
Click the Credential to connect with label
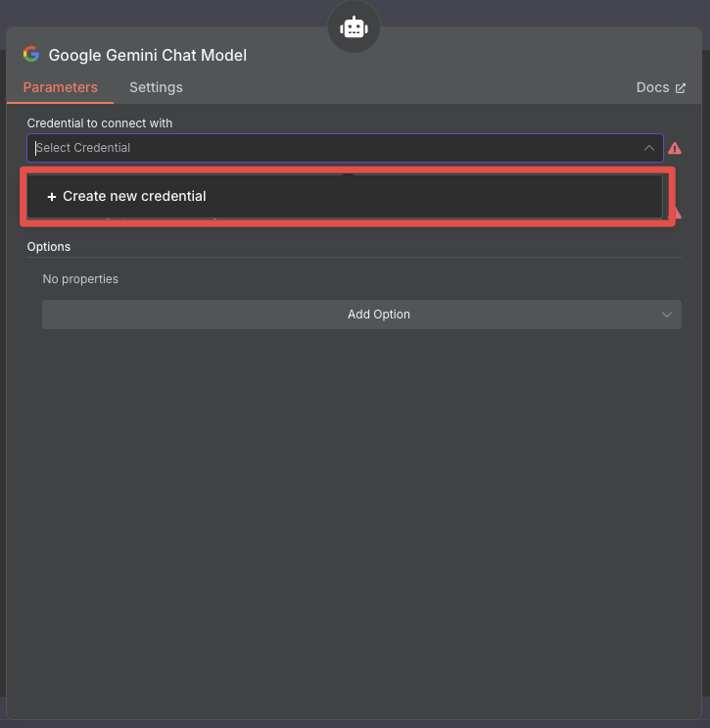tap(100, 123)
